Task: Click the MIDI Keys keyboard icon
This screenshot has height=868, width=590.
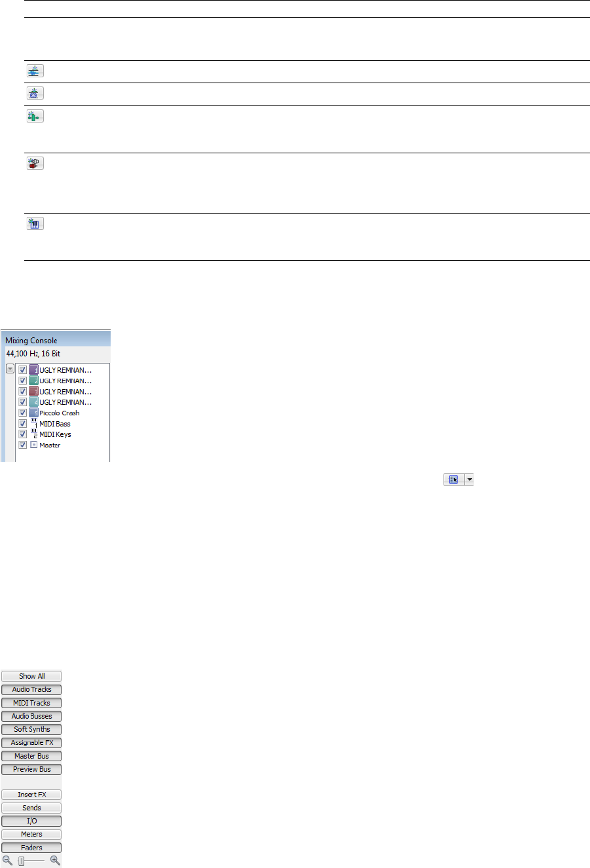Action: pos(34,434)
